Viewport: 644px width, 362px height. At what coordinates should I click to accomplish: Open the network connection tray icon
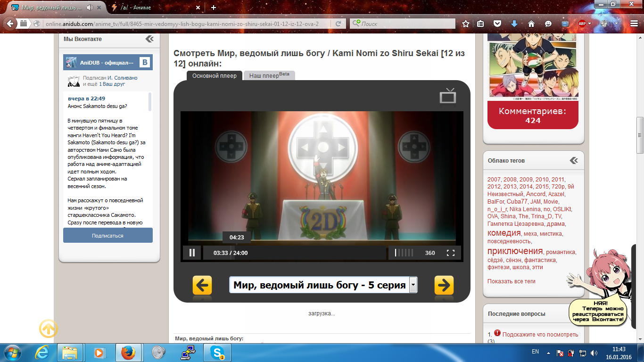pyautogui.click(x=583, y=353)
